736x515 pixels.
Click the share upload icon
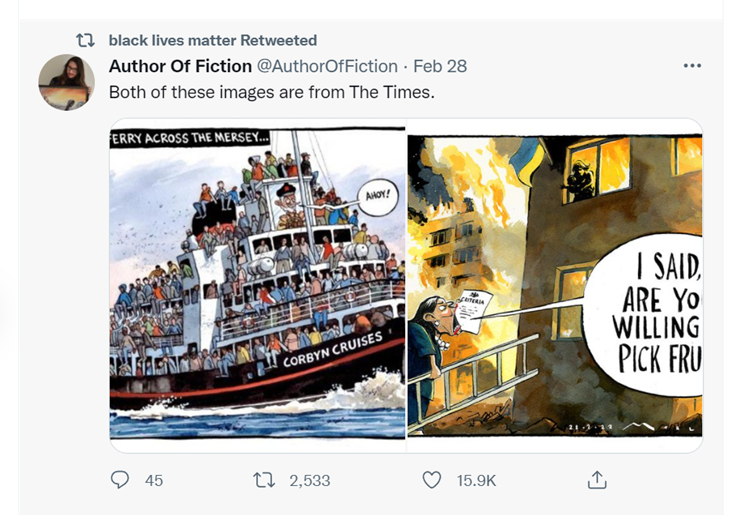597,480
